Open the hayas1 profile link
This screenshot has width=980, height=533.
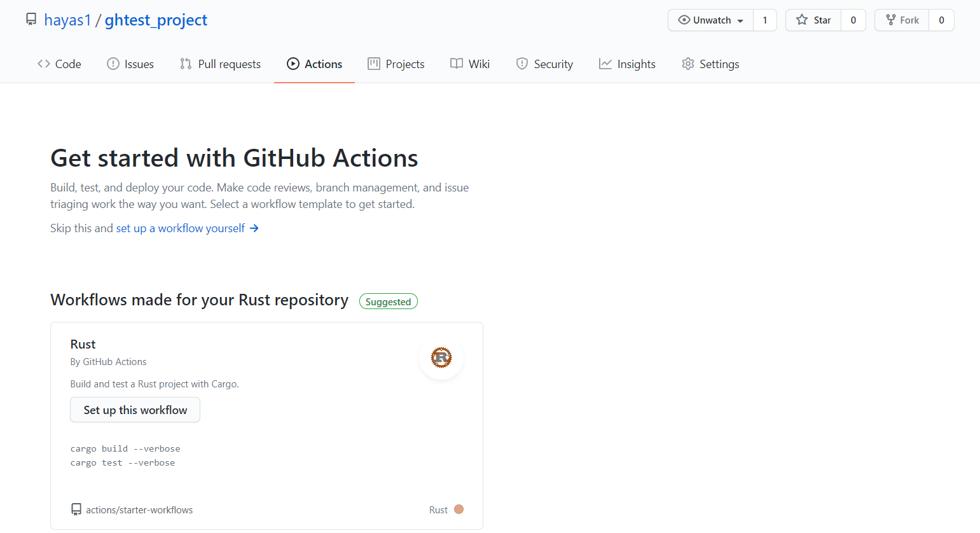pyautogui.click(x=68, y=19)
